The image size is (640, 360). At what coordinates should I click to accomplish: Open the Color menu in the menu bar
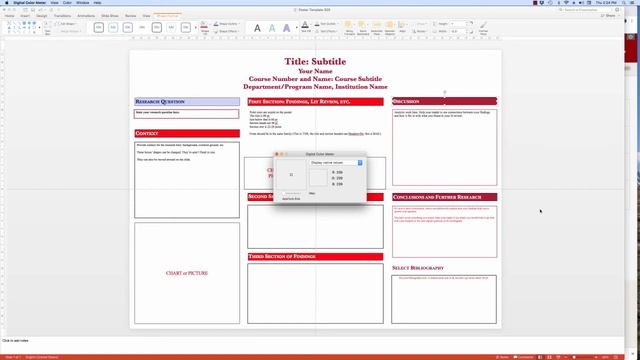point(67,2)
